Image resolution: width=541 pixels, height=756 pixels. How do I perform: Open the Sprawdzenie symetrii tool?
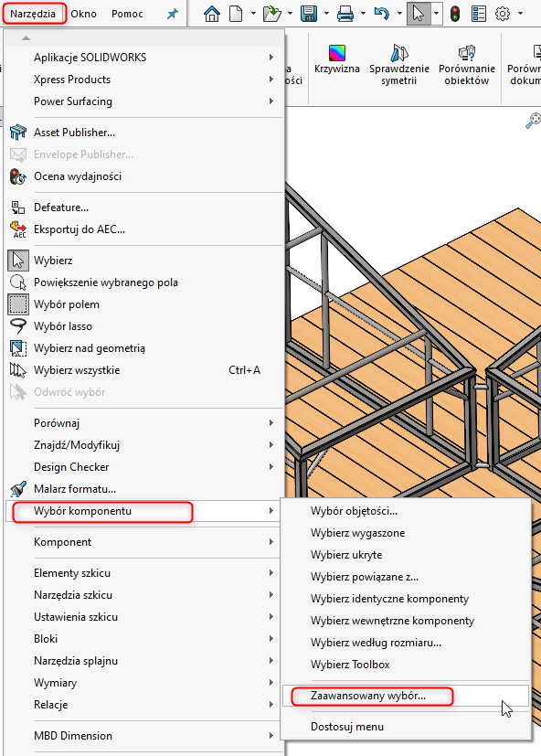coord(399,65)
